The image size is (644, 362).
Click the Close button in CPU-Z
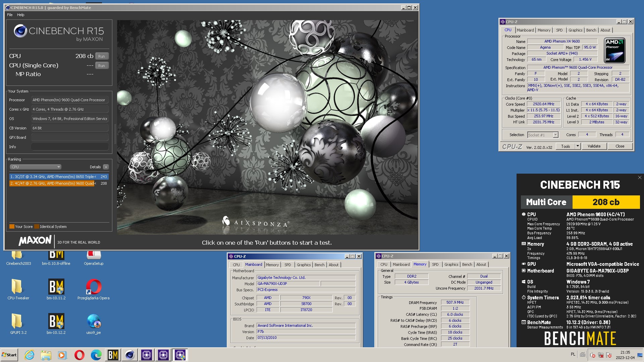click(620, 146)
